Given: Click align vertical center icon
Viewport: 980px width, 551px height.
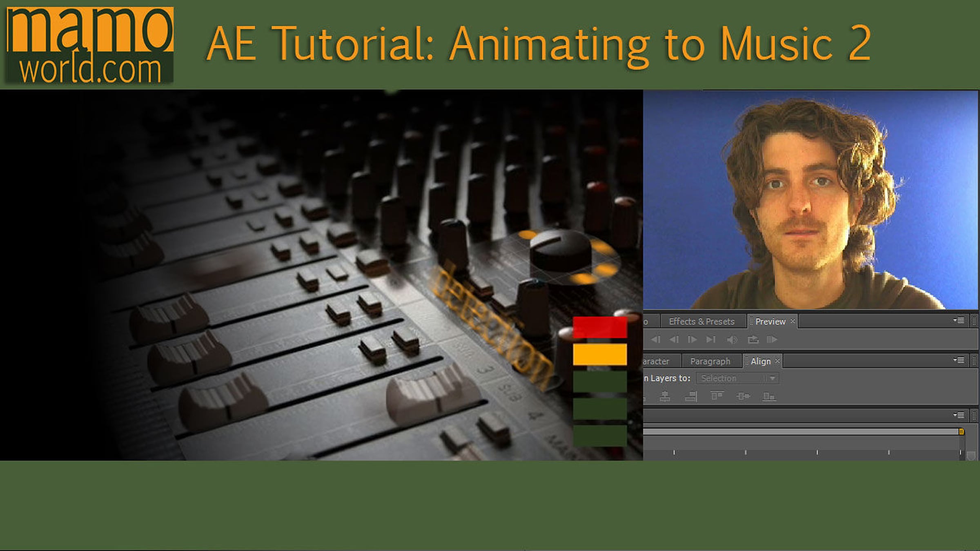Looking at the screenshot, I should pyautogui.click(x=743, y=396).
